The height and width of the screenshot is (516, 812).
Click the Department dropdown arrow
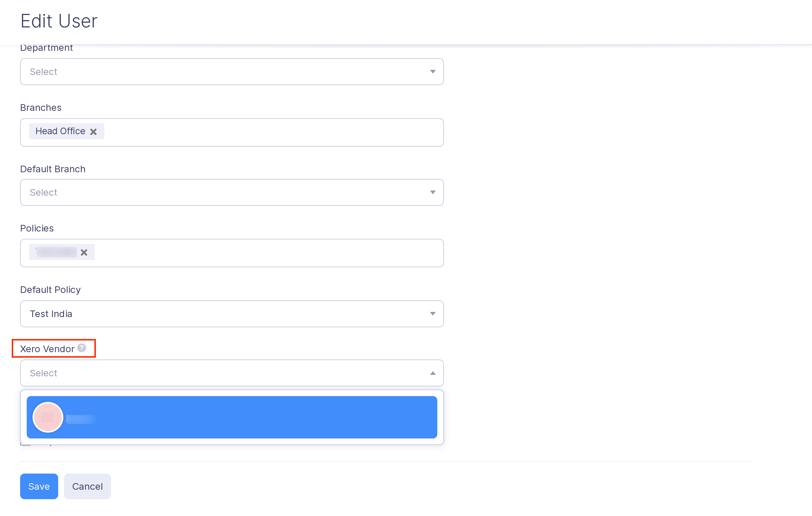[x=433, y=72]
